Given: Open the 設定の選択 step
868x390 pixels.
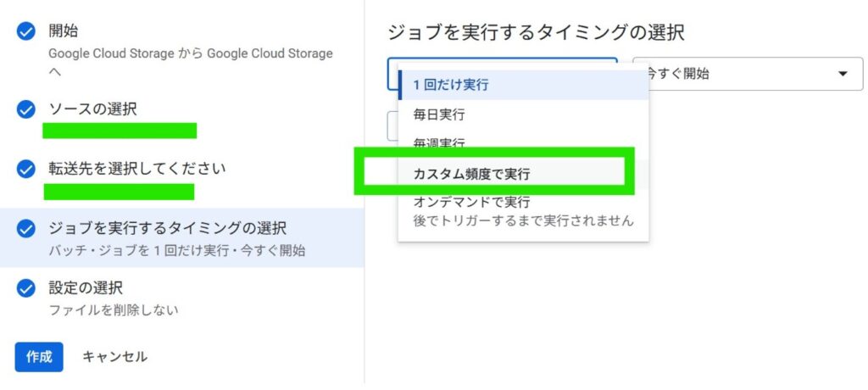Looking at the screenshot, I should pos(86,288).
